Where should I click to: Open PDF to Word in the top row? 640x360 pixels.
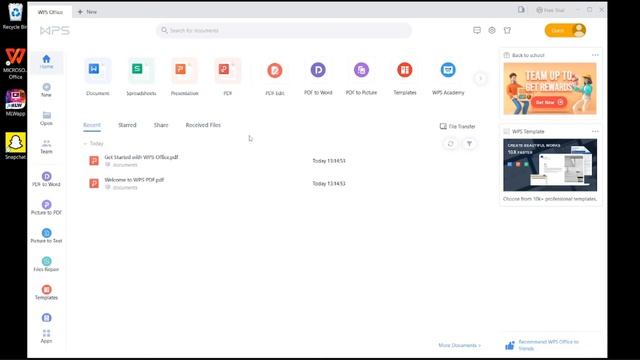[x=318, y=78]
